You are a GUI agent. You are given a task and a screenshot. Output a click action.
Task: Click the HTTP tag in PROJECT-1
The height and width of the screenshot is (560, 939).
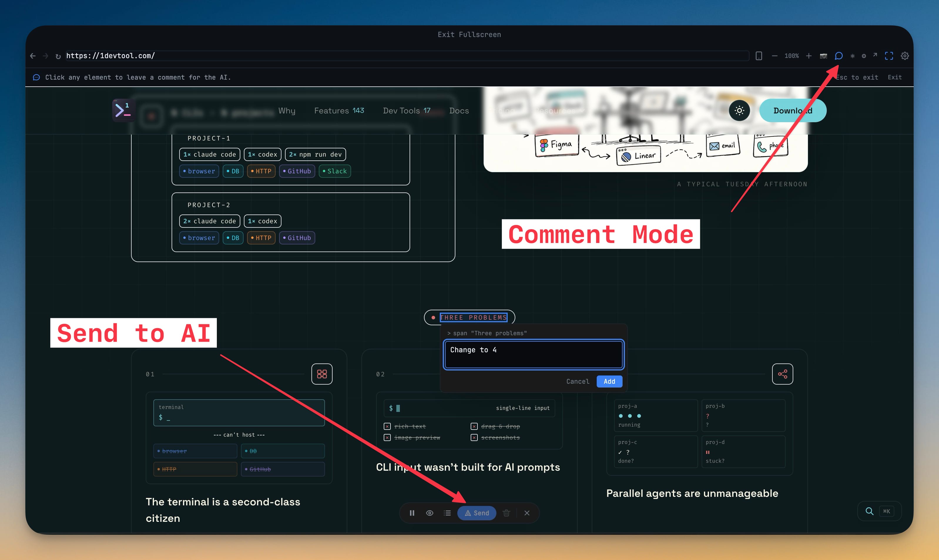coord(261,171)
